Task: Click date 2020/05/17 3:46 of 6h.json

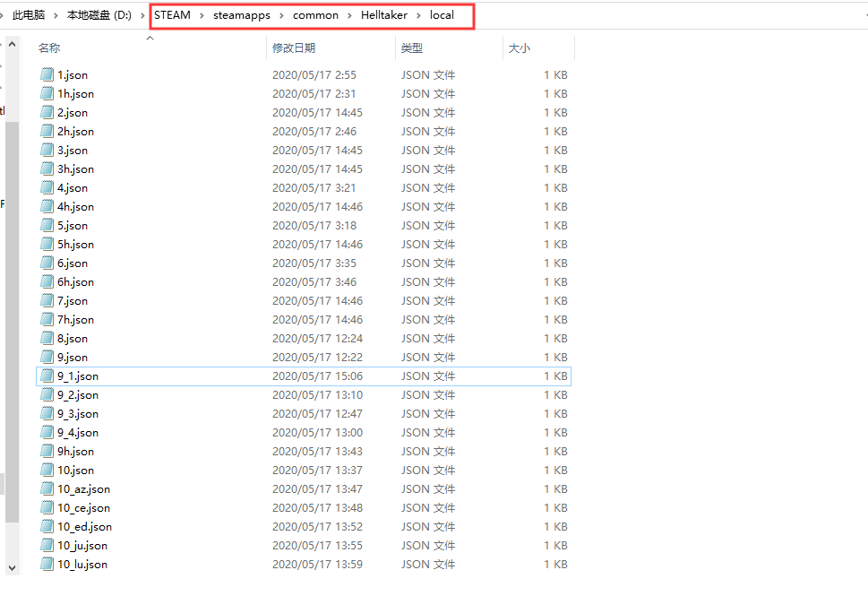Action: pos(314,282)
